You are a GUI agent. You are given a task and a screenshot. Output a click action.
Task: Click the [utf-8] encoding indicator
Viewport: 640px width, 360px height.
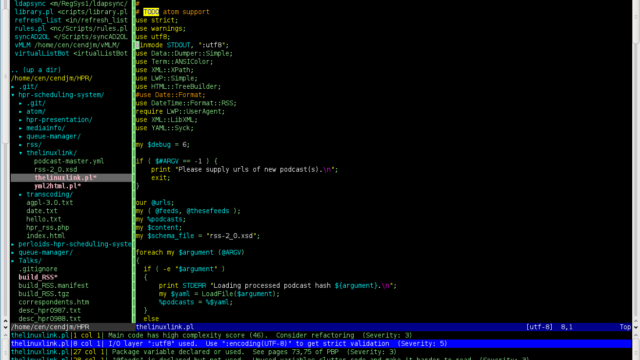(x=539, y=327)
